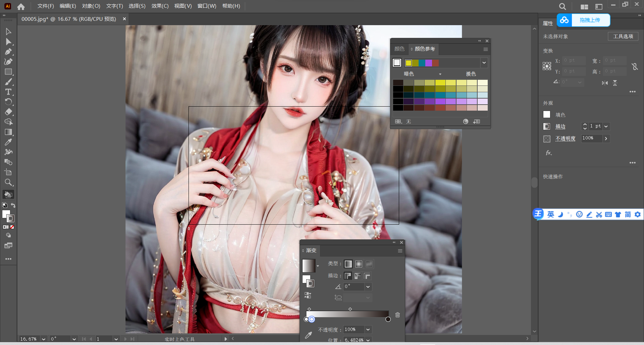
Task: Expand the harmony rules dropdown
Action: point(484,63)
